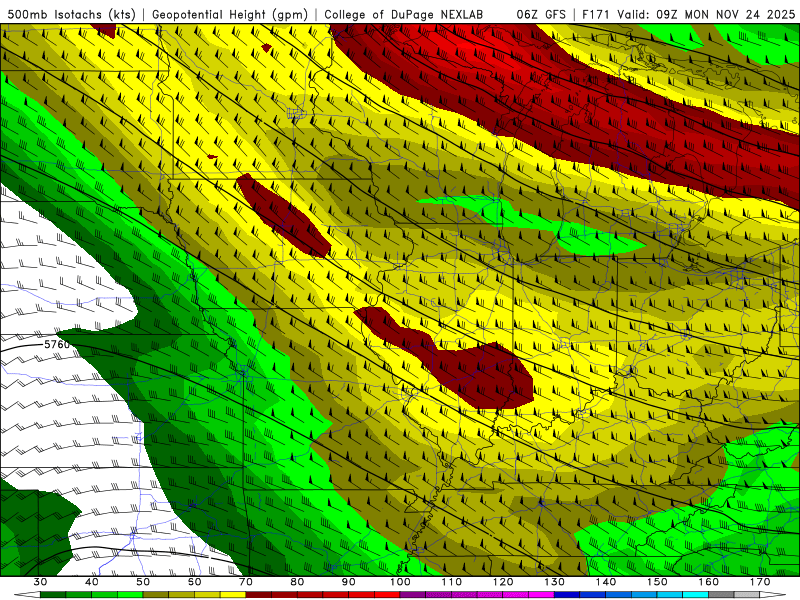Click the 120 label on the color scale
Screen dimensions: 800x600
(503, 582)
